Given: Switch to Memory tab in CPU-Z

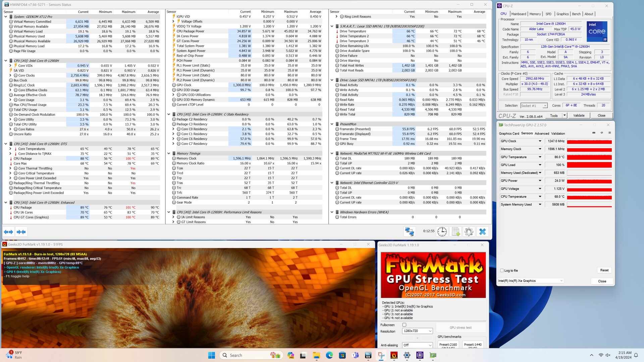Looking at the screenshot, I should point(535,14).
